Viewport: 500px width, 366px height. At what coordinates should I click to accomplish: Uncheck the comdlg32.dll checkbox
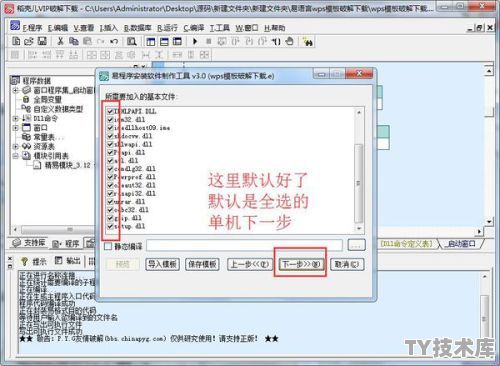[110, 168]
